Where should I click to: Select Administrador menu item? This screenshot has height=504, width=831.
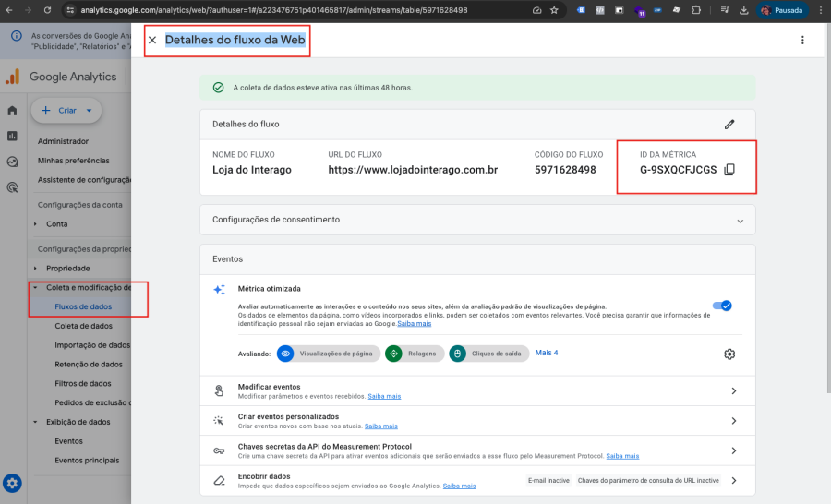[x=63, y=141]
